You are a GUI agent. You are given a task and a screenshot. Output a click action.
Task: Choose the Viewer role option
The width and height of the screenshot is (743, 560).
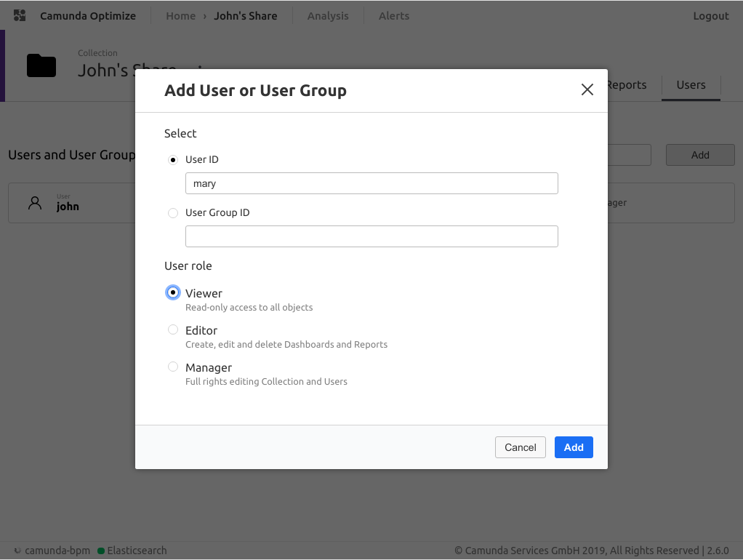click(x=173, y=292)
